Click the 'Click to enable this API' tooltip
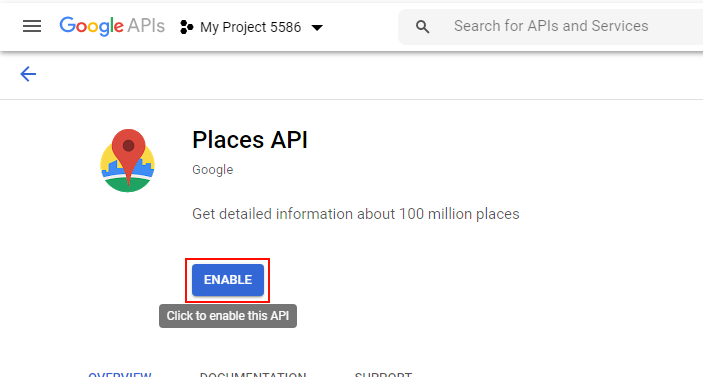This screenshot has height=377, width=703. 228,316
